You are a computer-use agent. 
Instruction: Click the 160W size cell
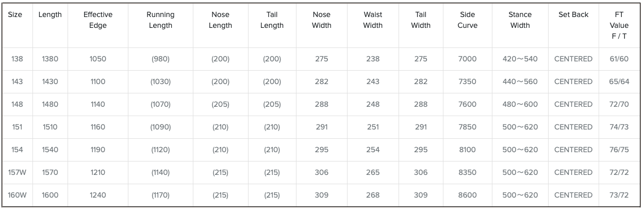click(17, 195)
